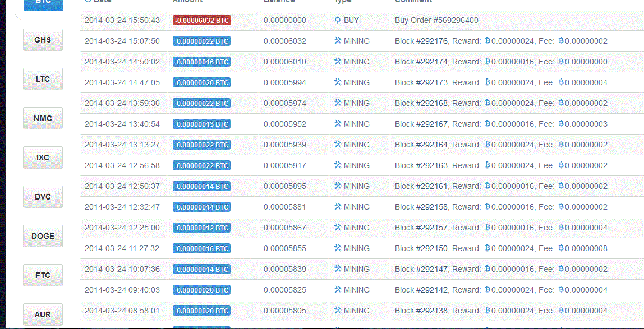This screenshot has width=644, height=329.
Task: Click the 0.00000013 BTC amount badge
Action: tap(201, 124)
